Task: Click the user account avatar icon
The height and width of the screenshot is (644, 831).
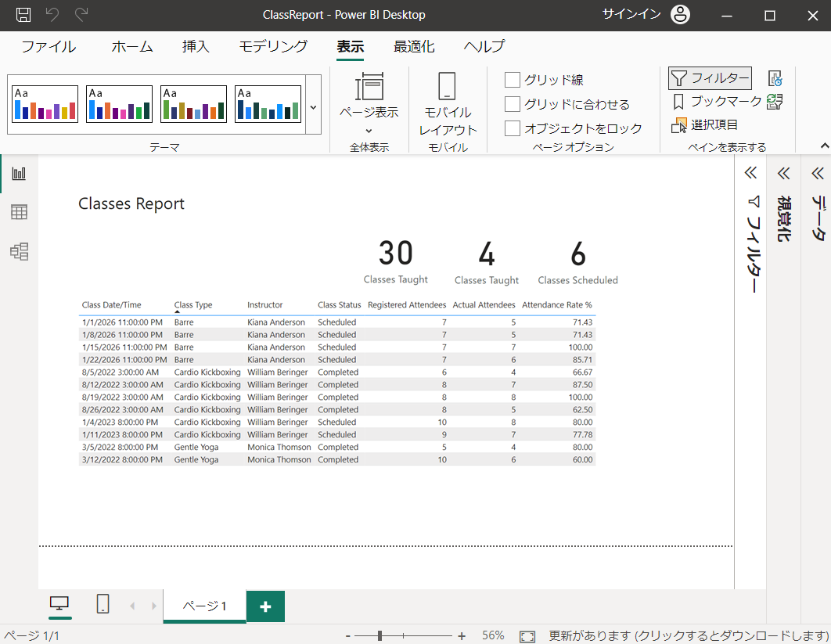Action: click(x=680, y=15)
